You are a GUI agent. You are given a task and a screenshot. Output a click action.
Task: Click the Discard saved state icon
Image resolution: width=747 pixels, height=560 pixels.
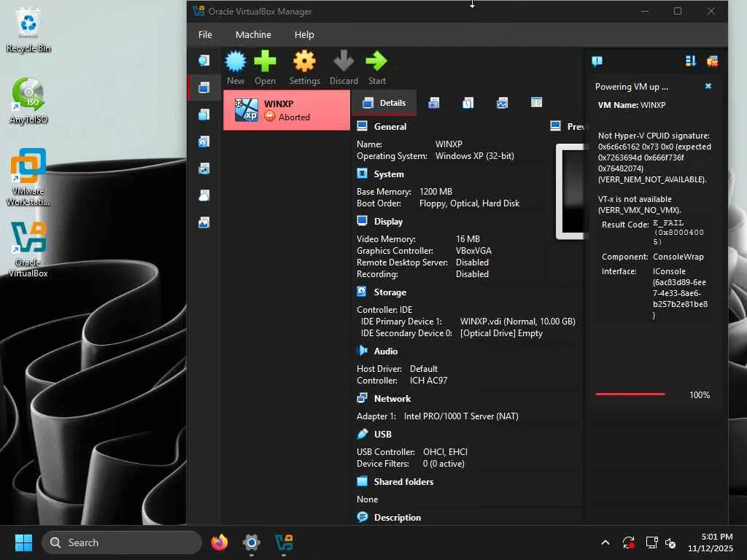click(x=344, y=61)
